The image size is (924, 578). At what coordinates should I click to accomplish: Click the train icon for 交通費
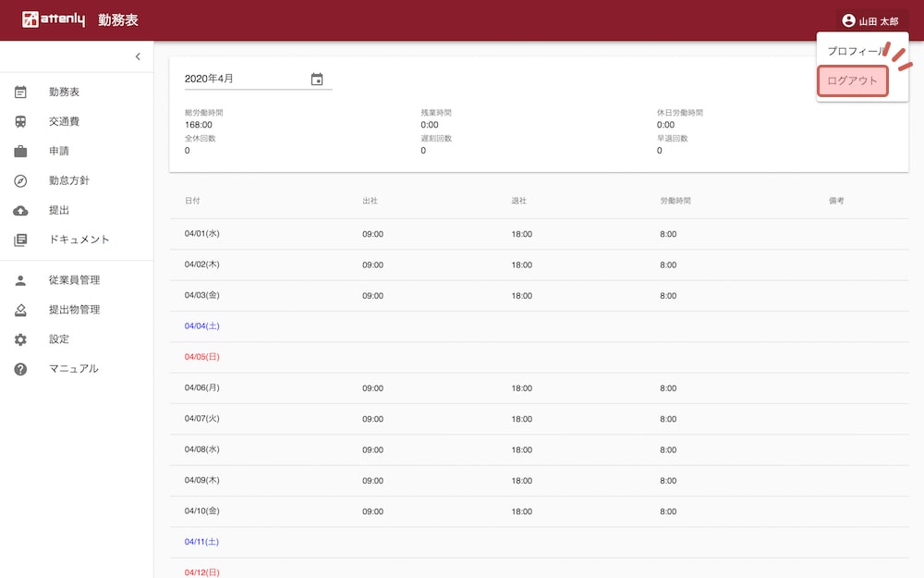[20, 122]
